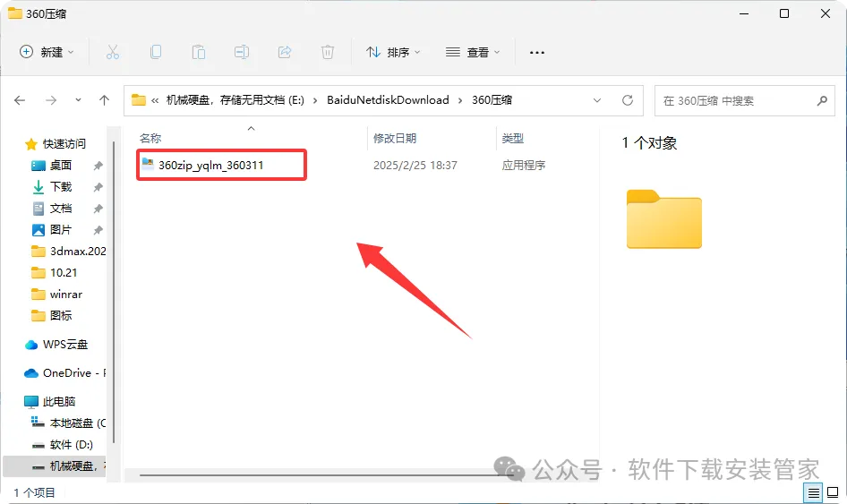Click the Paste clipboard icon

point(198,52)
